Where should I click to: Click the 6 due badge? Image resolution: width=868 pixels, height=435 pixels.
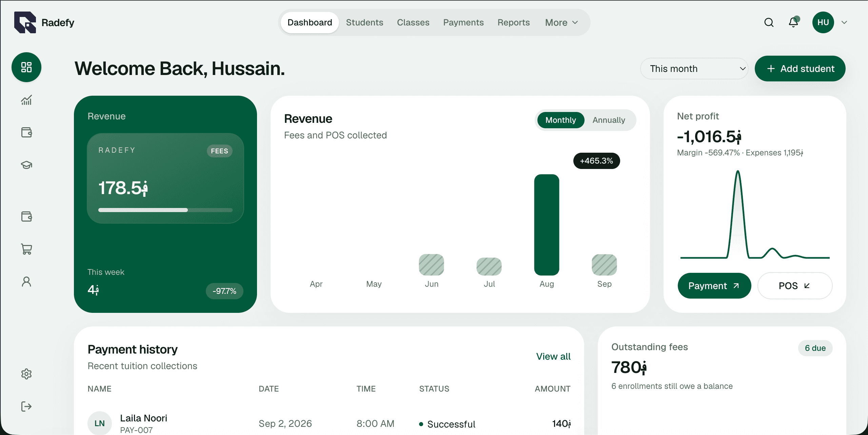point(815,348)
